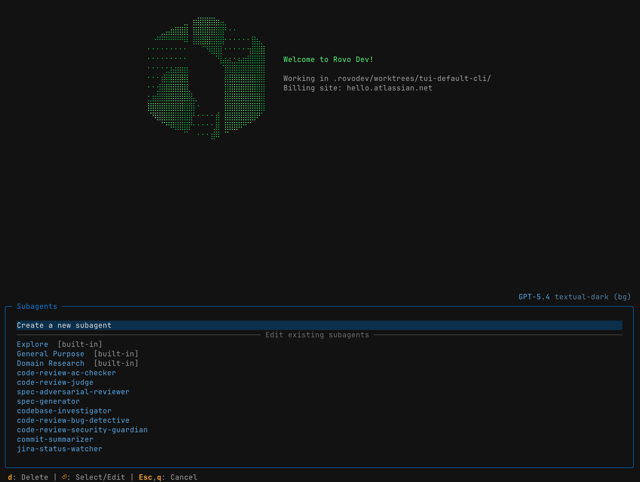Select the General Purpose built-in subagent

coord(78,354)
